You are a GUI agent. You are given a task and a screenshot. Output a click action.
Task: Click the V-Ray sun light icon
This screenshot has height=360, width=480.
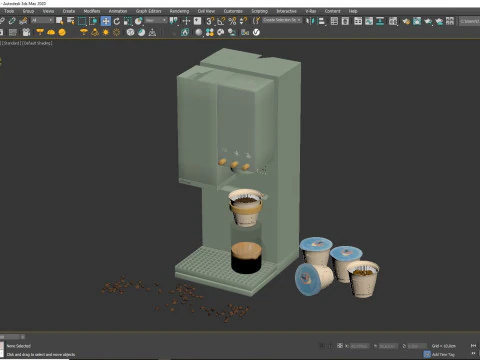pyautogui.click(x=106, y=32)
